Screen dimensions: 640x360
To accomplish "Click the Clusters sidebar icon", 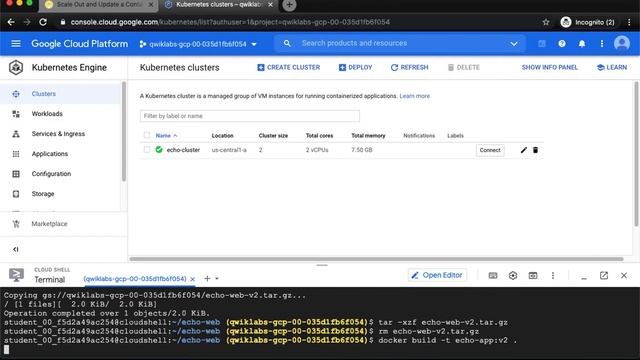I will point(16,94).
